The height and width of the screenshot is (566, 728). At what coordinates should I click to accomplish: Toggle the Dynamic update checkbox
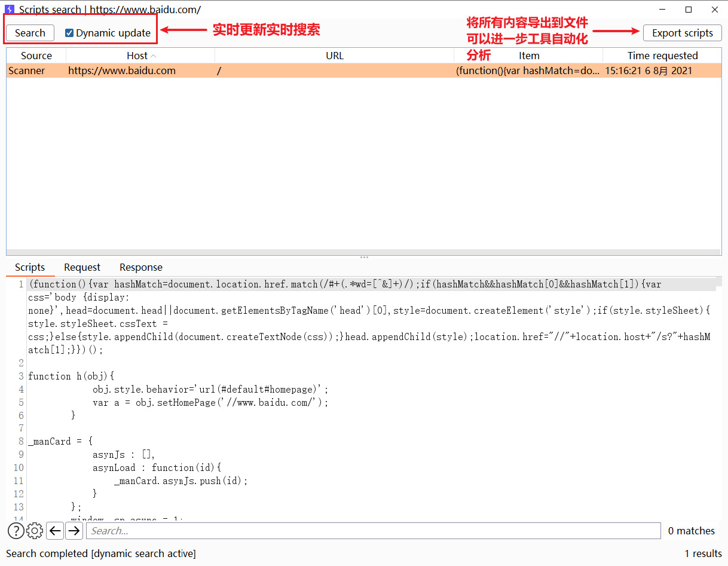[69, 33]
